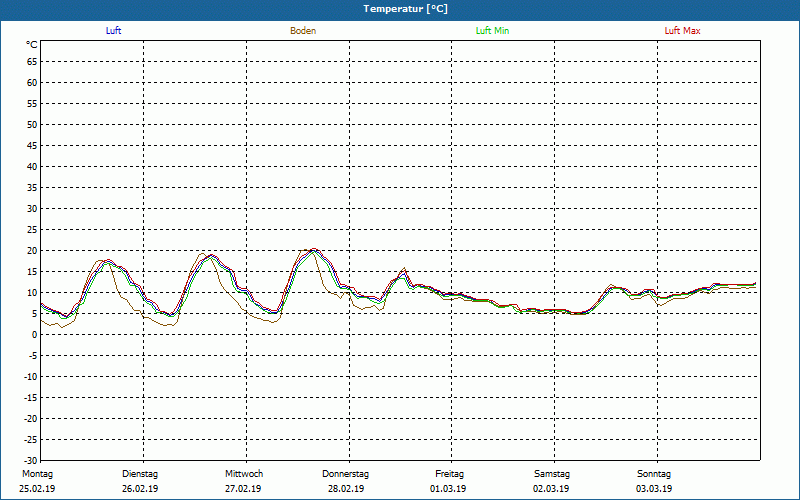This screenshot has height=500, width=800.
Task: Click the y-axis value '65'
Action: 32,62
